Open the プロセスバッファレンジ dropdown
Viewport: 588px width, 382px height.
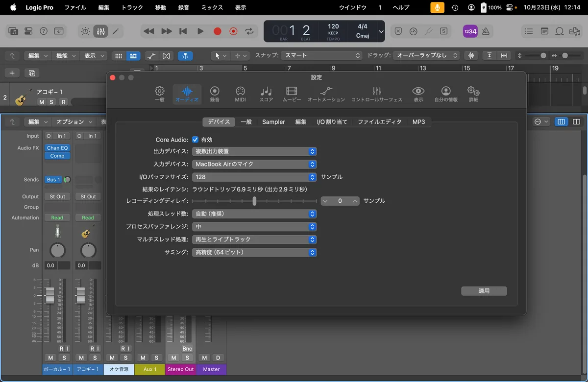(254, 227)
